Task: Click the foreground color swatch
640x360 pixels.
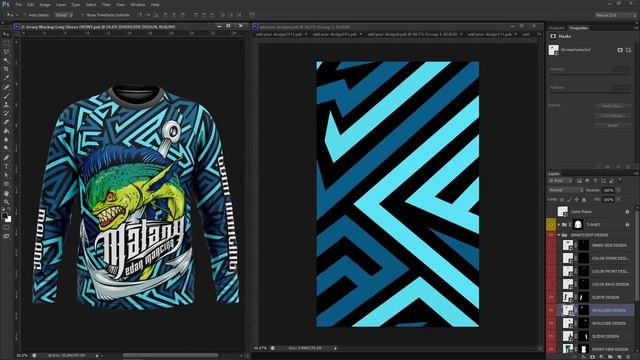Action: [x=4, y=216]
